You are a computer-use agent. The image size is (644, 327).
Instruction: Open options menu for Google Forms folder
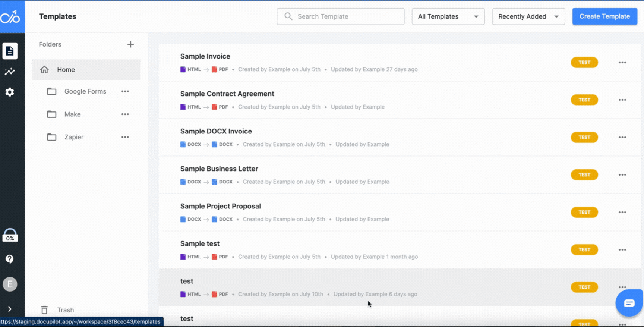[x=125, y=91]
